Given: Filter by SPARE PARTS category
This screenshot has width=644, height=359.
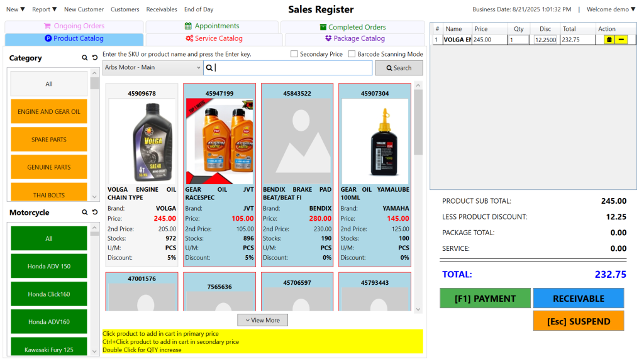Looking at the screenshot, I should pos(49,139).
